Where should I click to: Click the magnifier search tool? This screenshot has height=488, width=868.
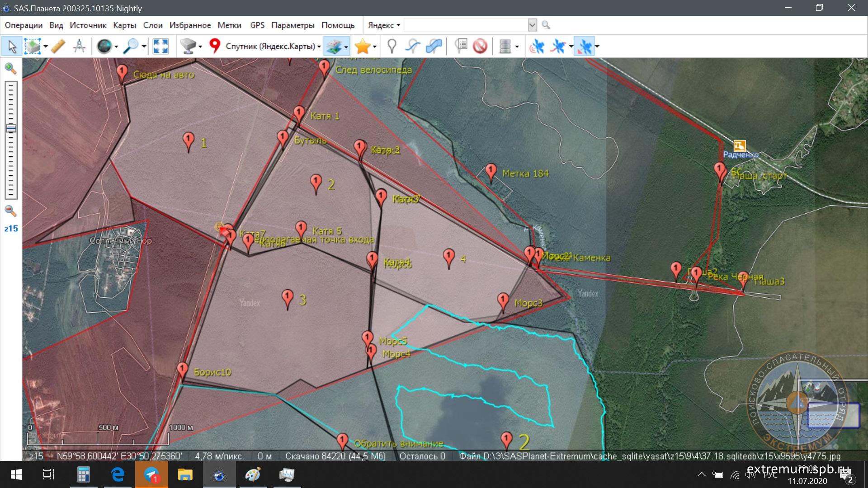click(x=131, y=46)
